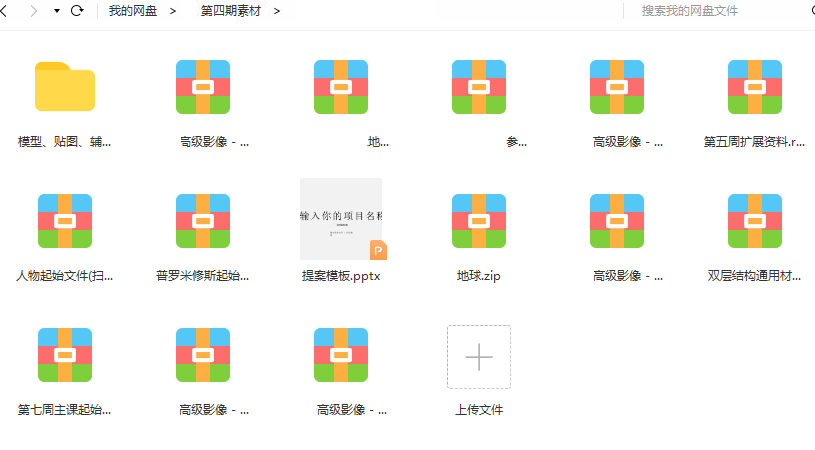Expand the chevron after 第四期素材 breadcrumb

tap(277, 11)
